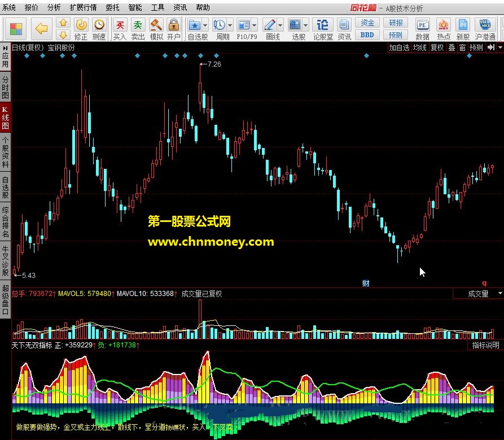Toggle the 叠 overlay button

[x=452, y=47]
